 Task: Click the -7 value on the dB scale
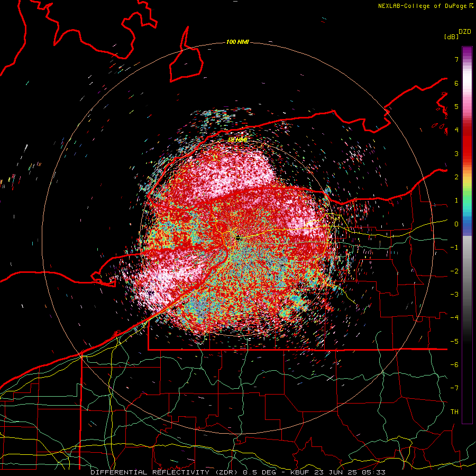point(454,388)
